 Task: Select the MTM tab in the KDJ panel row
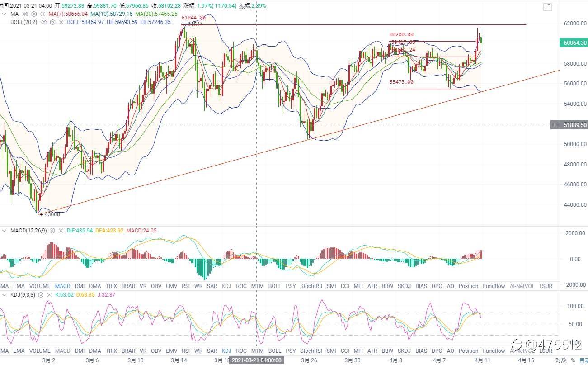click(x=258, y=351)
